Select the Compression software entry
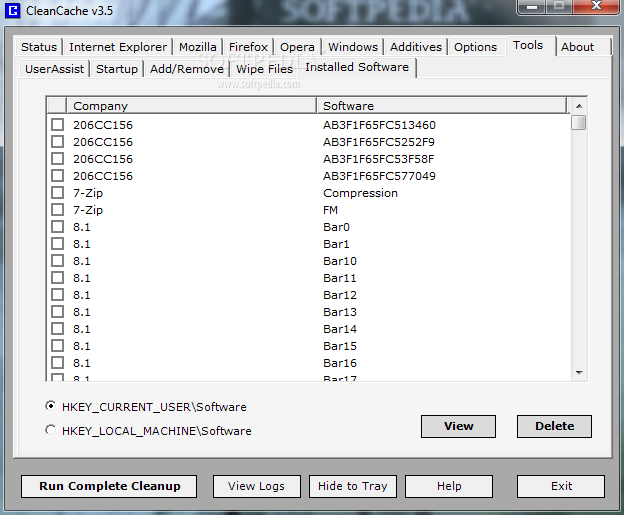Image resolution: width=624 pixels, height=515 pixels. click(x=360, y=193)
